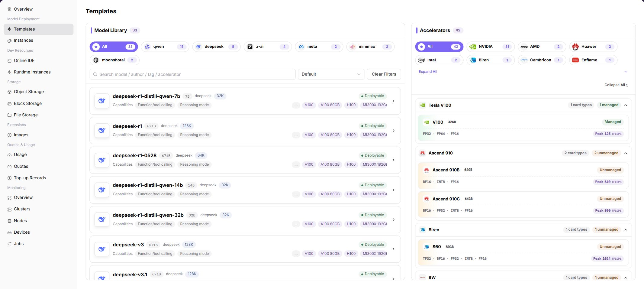Click the deepseek-r1 model logo icon
The width and height of the screenshot is (644, 289).
click(x=102, y=131)
